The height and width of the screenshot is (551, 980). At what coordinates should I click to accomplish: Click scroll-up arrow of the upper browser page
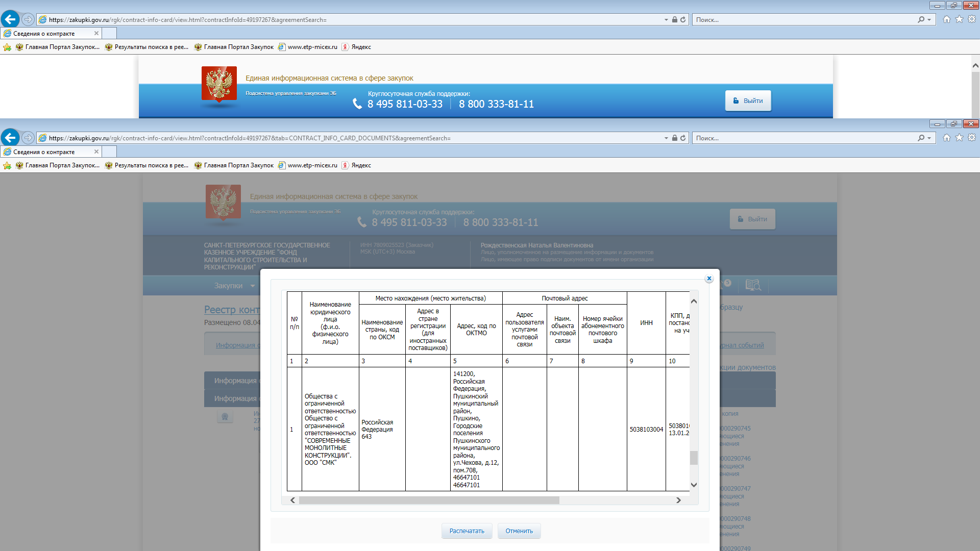point(975,65)
